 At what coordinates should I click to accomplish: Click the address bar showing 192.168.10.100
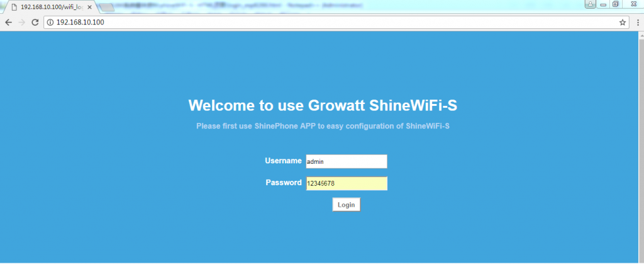click(x=336, y=23)
